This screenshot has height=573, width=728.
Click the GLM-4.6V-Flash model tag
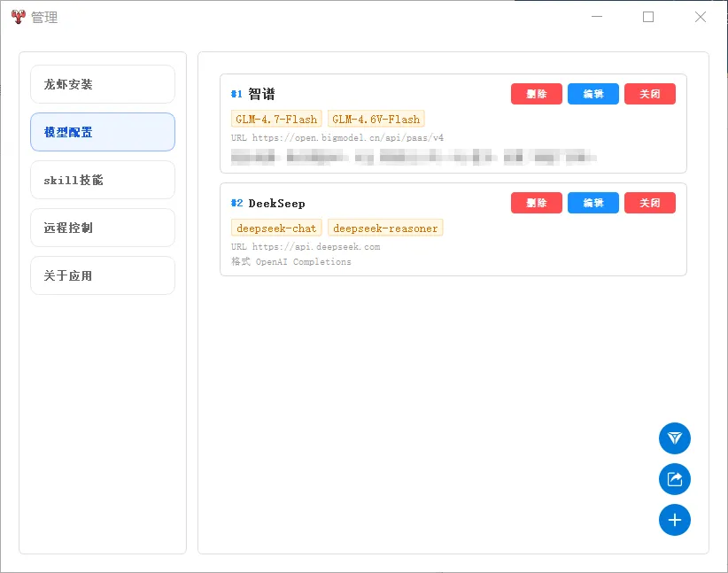coord(376,119)
